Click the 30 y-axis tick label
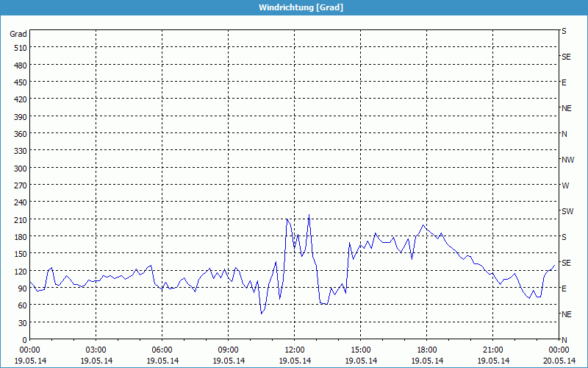Viewport: 588px width, 368px height. (22, 323)
